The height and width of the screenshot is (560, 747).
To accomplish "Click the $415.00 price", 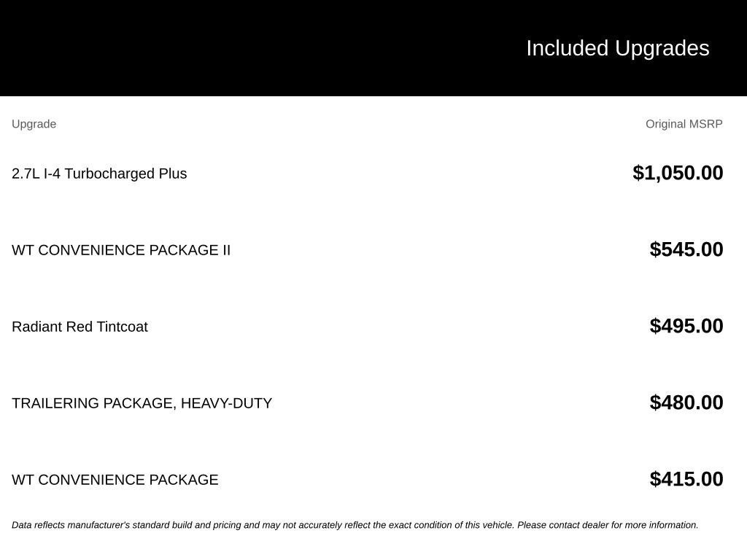I will [686, 479].
